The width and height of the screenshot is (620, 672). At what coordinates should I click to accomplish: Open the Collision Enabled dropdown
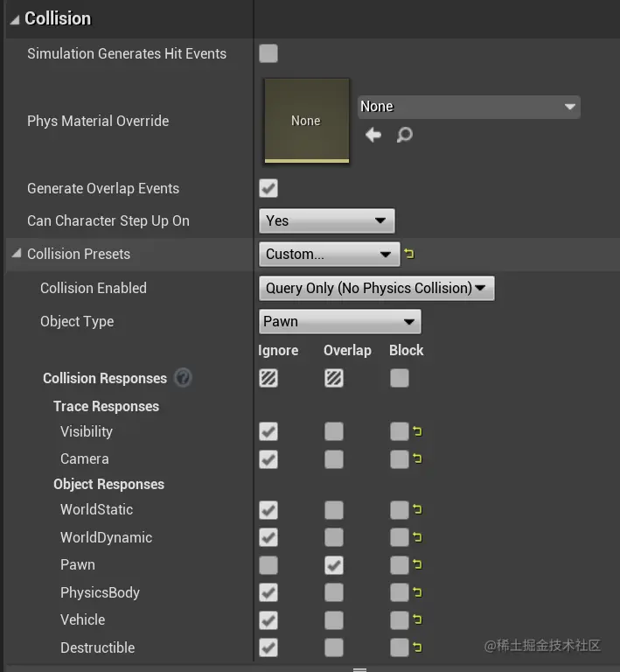coord(376,288)
